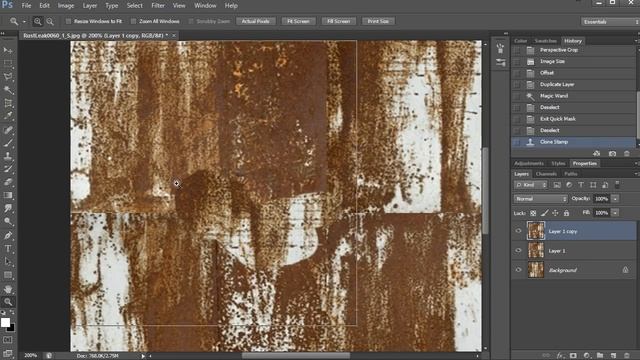640x360 pixels.
Task: Select the Rectangle shape tool
Action: pos(8,275)
